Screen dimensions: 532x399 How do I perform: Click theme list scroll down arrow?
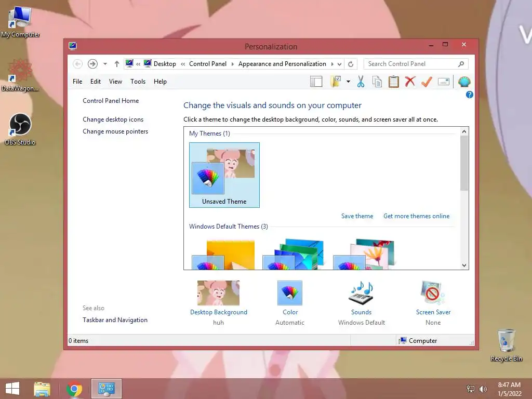coord(464,265)
